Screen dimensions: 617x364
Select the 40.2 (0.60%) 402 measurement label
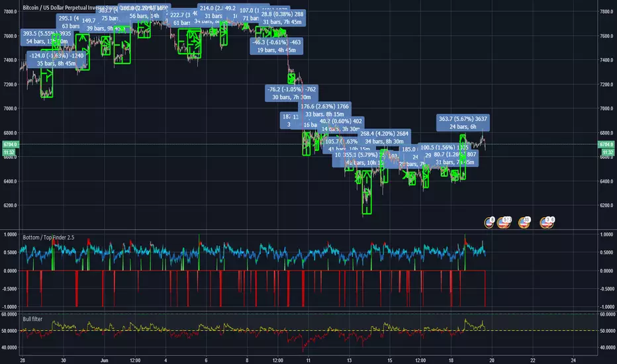tap(341, 125)
